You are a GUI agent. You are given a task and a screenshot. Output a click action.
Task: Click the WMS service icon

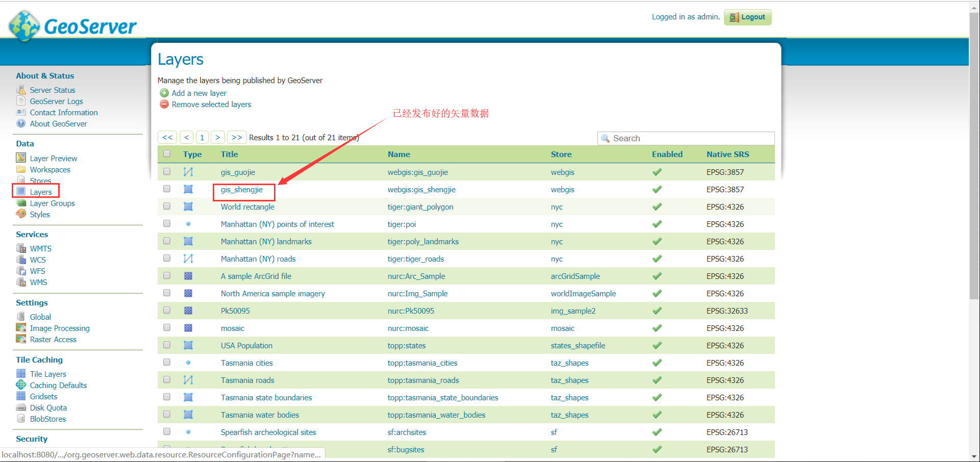tap(21, 282)
